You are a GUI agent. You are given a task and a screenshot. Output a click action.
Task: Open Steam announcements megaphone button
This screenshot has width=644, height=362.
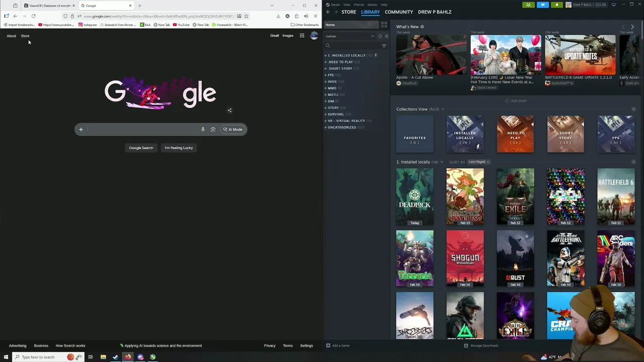click(542, 5)
